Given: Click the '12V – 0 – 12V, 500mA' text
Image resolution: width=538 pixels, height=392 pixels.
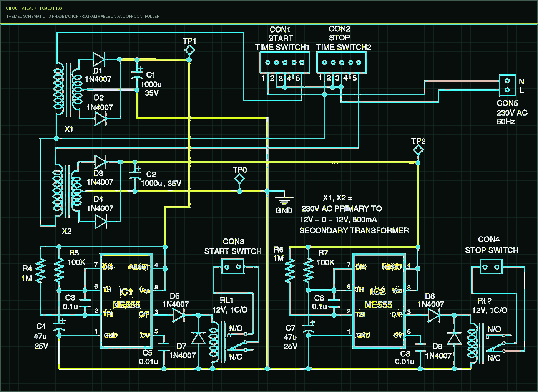Looking at the screenshot, I should pyautogui.click(x=338, y=220).
